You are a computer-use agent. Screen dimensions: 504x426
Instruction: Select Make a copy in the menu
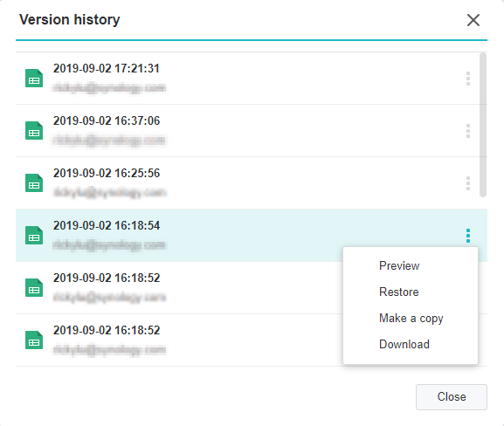(411, 319)
